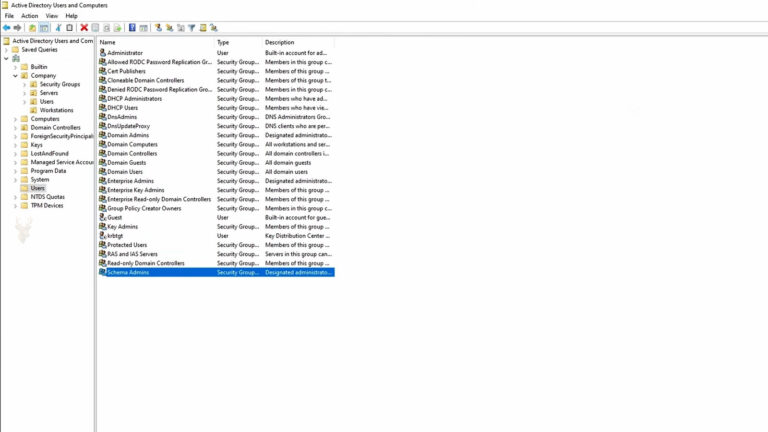The image size is (768, 432).
Task: Select the Protected Users group row
Action: 216,245
